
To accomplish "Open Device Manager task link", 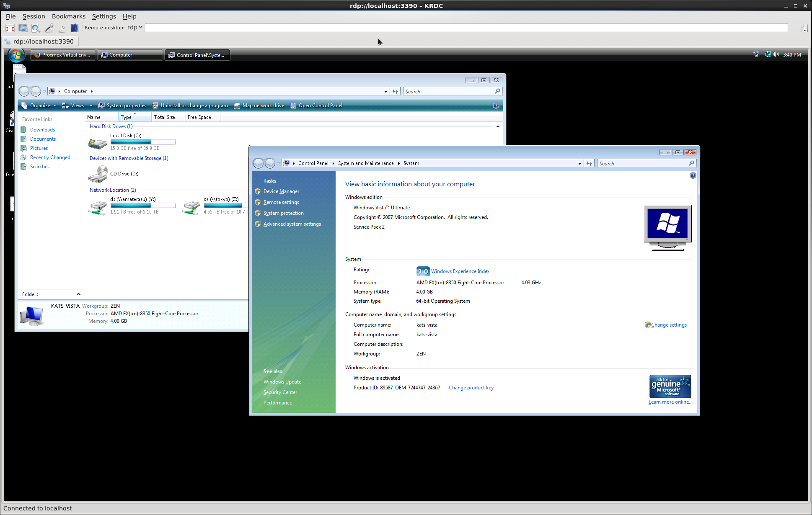I will click(281, 191).
